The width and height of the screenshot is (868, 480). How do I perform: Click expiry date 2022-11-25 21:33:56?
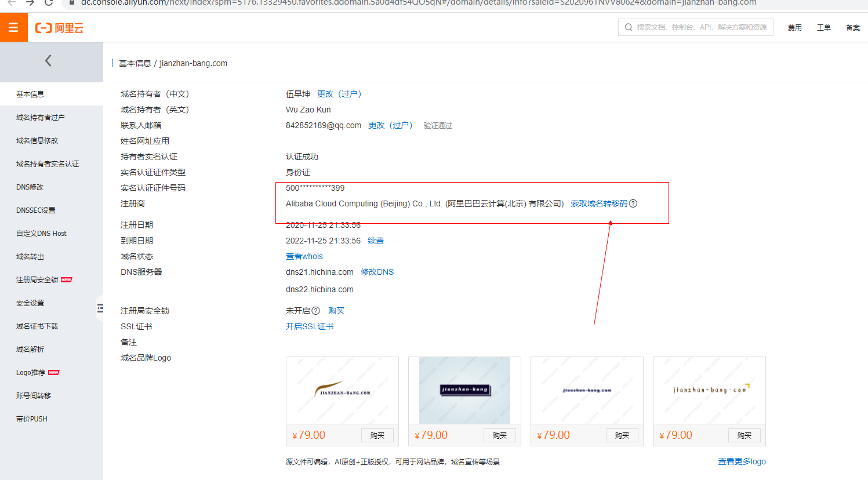click(x=323, y=241)
